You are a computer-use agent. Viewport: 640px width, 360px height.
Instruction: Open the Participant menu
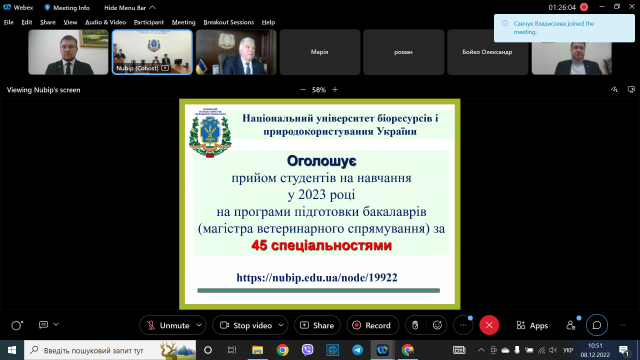149,22
